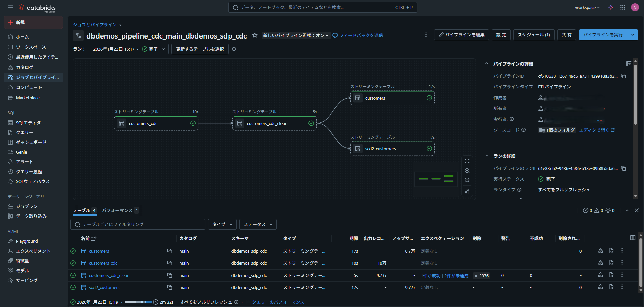Screen dimensions: 644x307
Task: Open the ステータス filter dropdown
Action: 258,224
